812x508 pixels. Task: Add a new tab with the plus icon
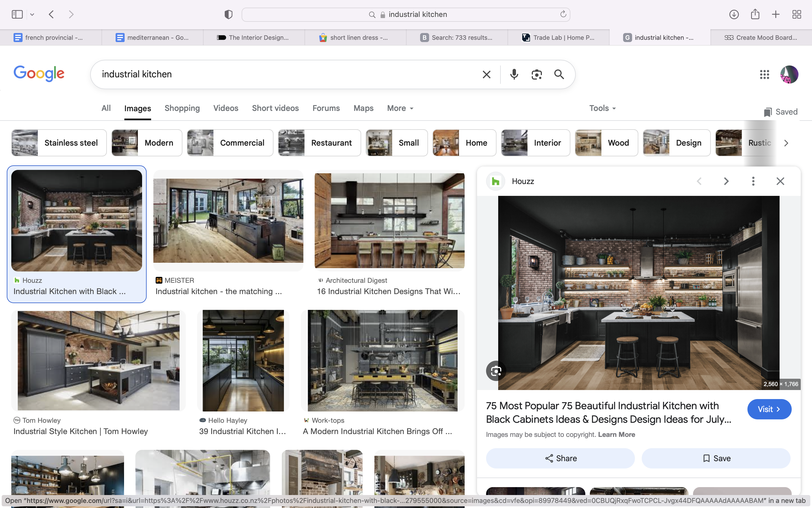[x=776, y=14]
